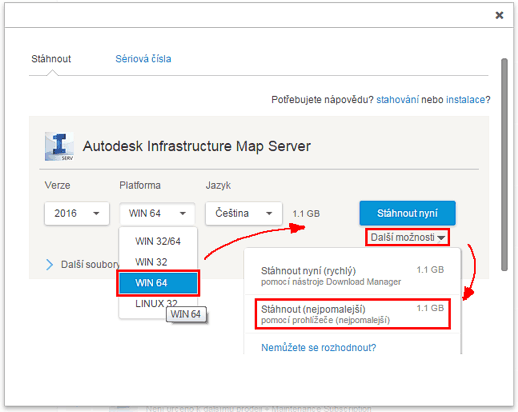Screen dimensions: 518x412
Task: Open the Platforma WIN 64 dropdown
Action: coord(157,213)
